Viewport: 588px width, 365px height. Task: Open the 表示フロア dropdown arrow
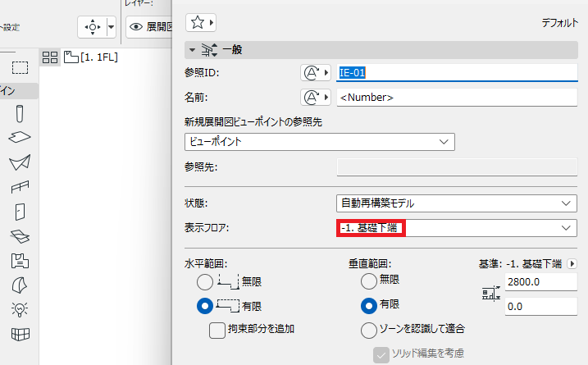566,228
